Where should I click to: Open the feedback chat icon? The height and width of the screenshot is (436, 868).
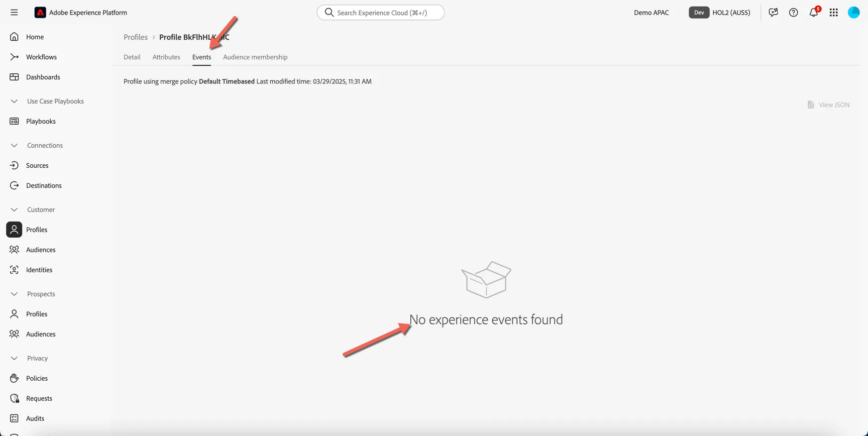click(x=774, y=13)
